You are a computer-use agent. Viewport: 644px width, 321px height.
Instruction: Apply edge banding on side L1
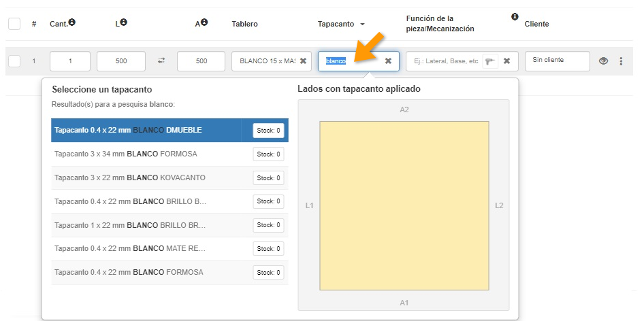pyautogui.click(x=309, y=205)
